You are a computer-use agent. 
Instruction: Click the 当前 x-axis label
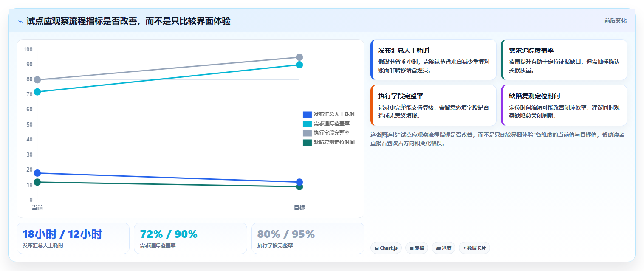click(37, 208)
